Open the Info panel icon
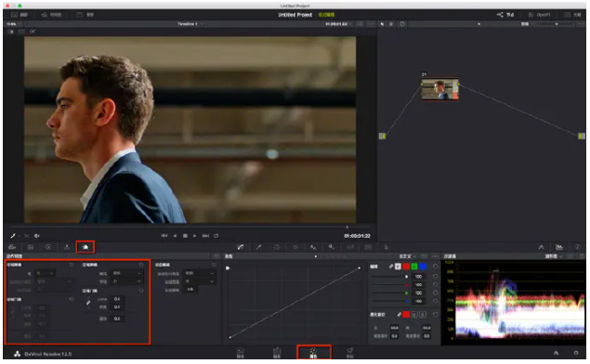The height and width of the screenshot is (364, 590). pyautogui.click(x=578, y=247)
